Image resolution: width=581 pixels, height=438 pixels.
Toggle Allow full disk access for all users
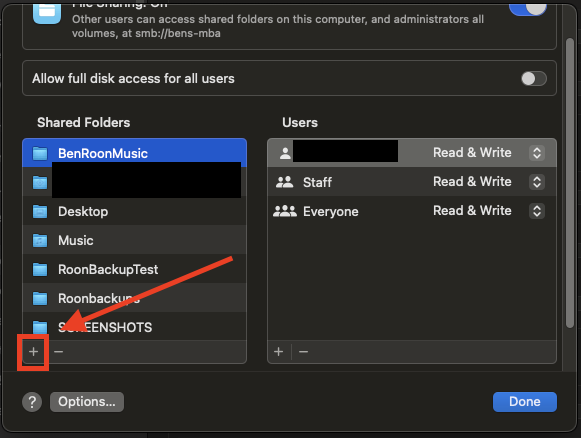click(534, 79)
